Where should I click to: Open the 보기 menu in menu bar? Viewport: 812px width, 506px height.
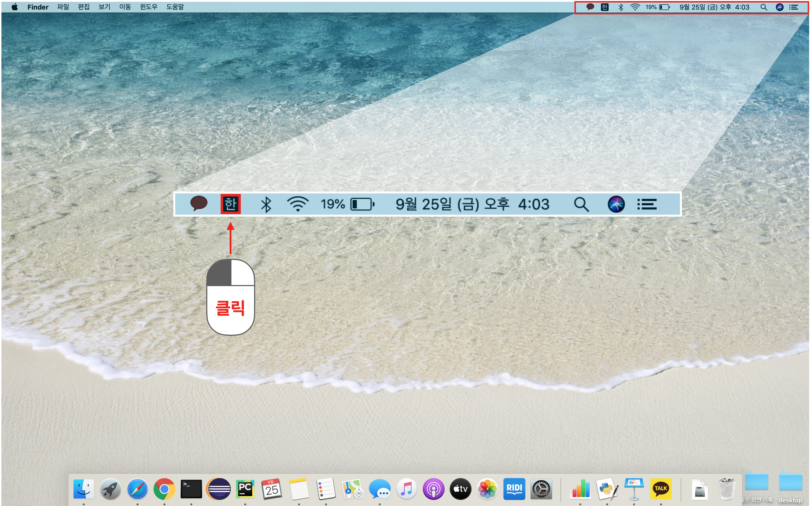(x=104, y=7)
